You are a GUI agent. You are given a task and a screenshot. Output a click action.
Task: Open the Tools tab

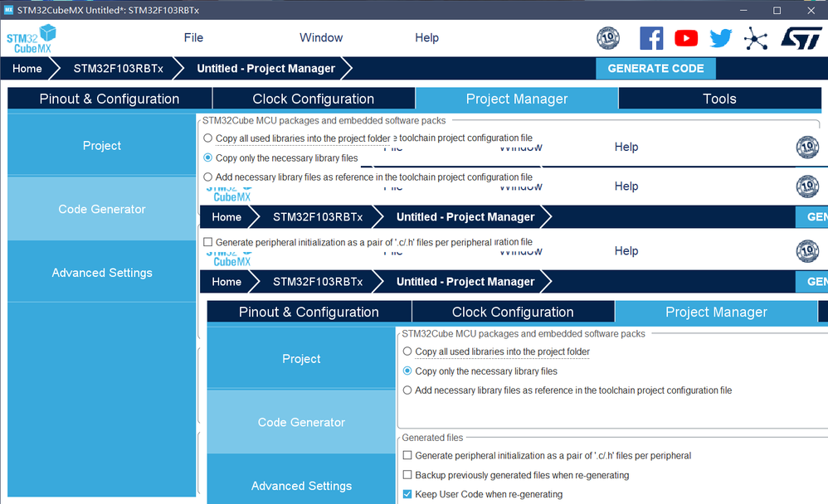pyautogui.click(x=719, y=99)
